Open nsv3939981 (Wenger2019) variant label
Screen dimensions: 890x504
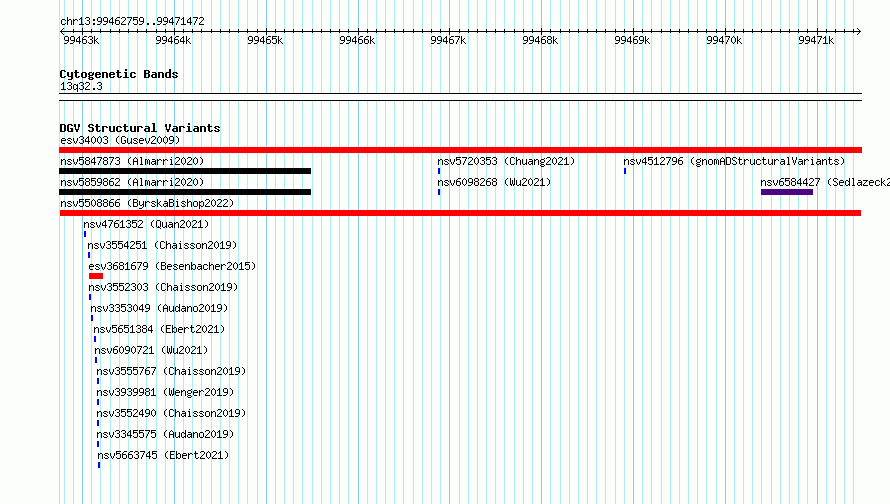(165, 392)
